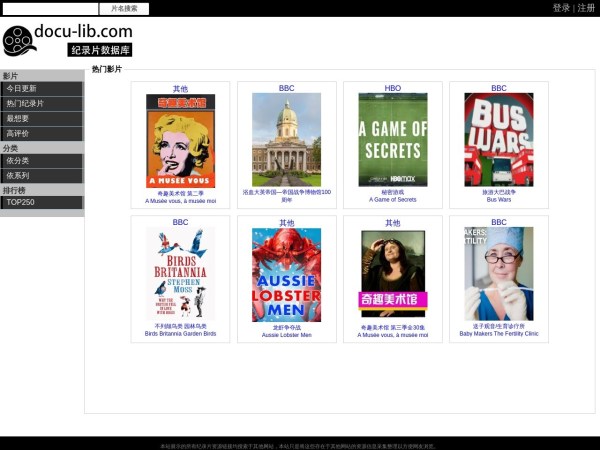This screenshot has width=600, height=450.
Task: Open the Birds Britannia poster thumbnail
Action: [180, 274]
